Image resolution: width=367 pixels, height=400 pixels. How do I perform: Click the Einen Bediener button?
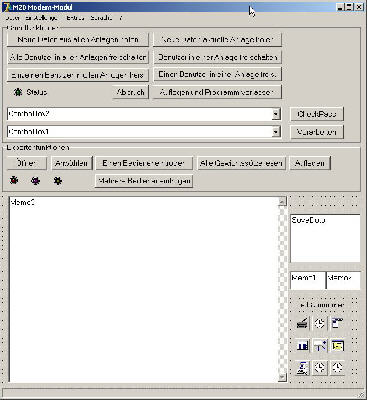click(x=144, y=163)
